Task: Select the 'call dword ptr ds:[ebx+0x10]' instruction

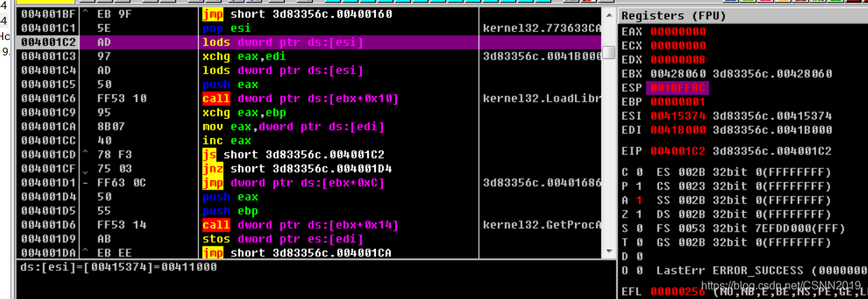Action: (300, 98)
